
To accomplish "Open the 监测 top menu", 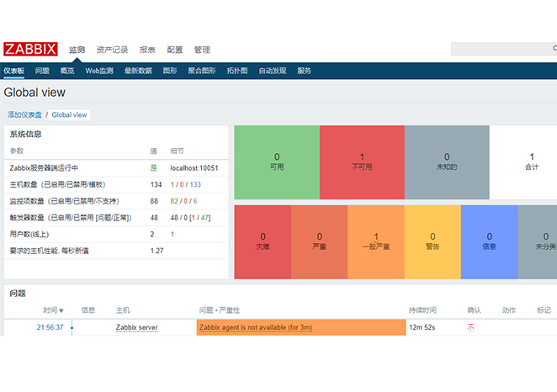I will [77, 50].
